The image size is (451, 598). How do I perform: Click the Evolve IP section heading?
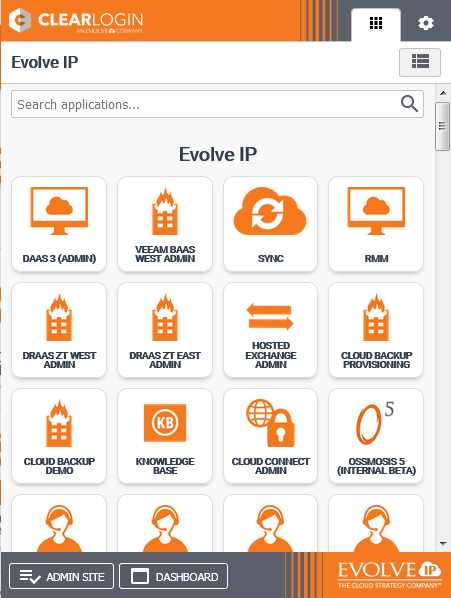point(218,154)
